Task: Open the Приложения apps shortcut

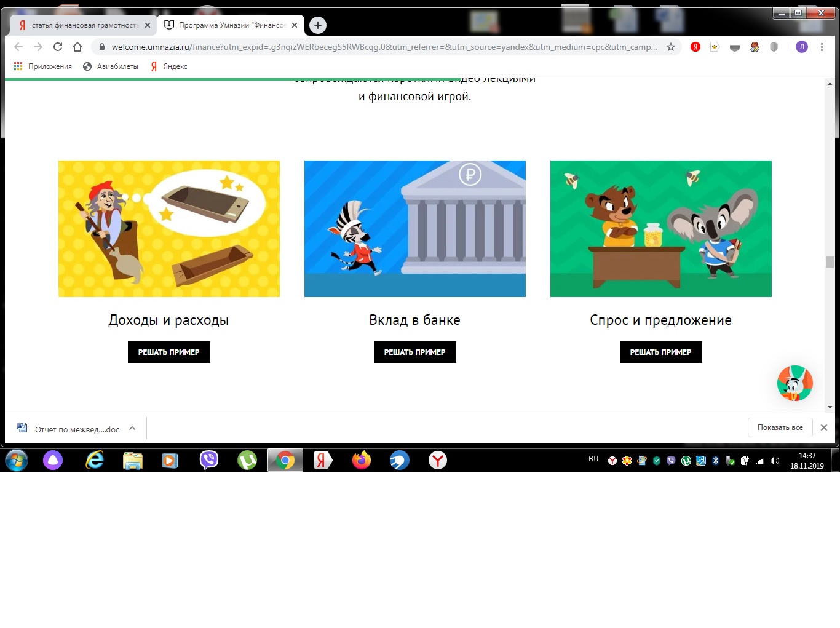Action: coord(43,66)
